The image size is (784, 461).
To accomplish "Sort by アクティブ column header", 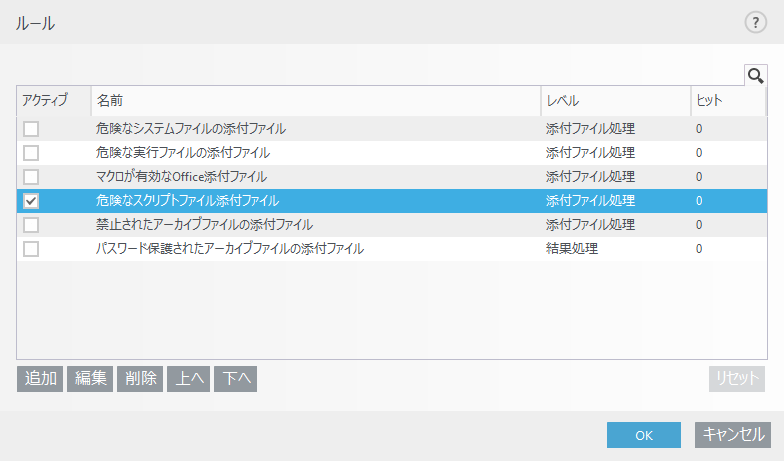I will tap(54, 100).
